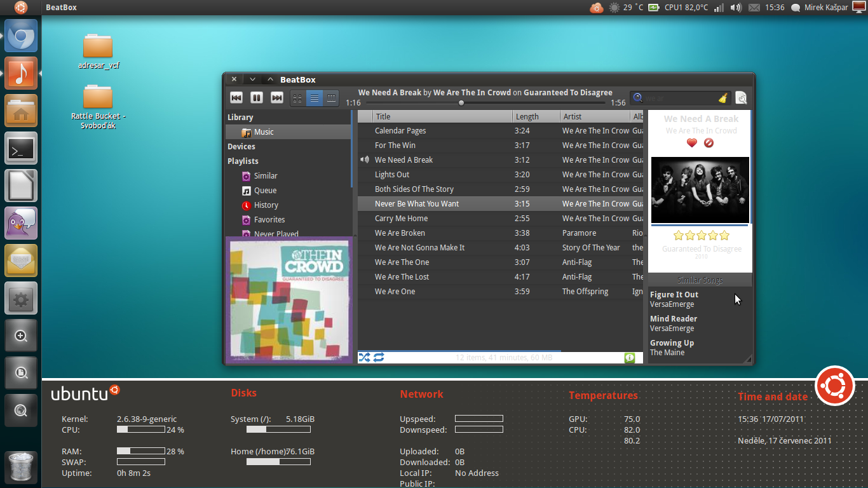Screen dimensions: 868x488
Task: Sort songs by Title column
Action: point(442,116)
